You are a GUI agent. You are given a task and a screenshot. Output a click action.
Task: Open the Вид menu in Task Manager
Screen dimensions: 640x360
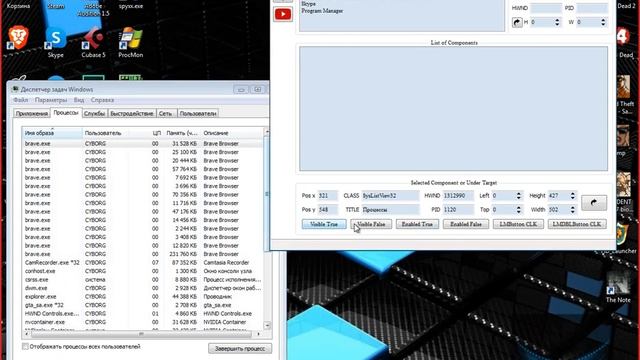[79, 100]
